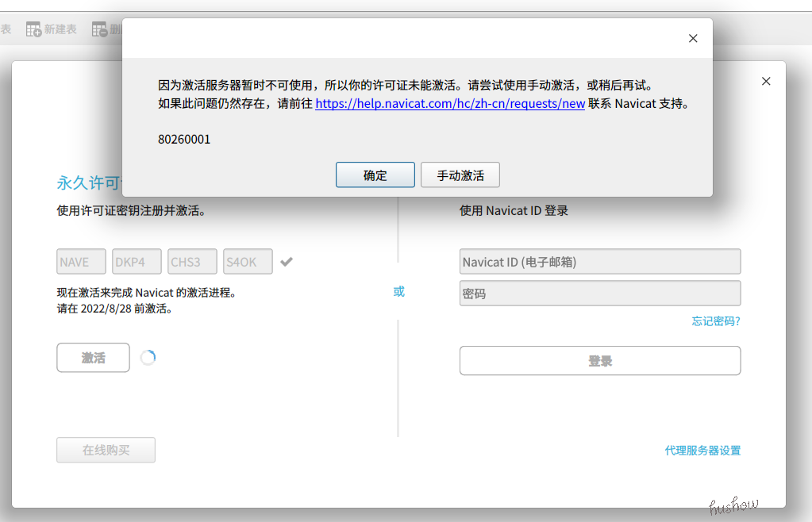Click the 或 separator label
Screen dimensions: 812x522
398,292
